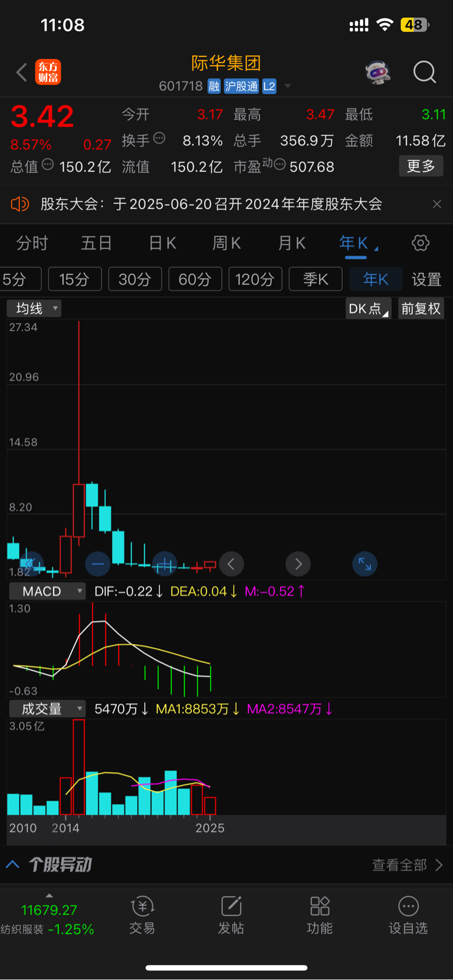This screenshot has width=453, height=980.
Task: Move chart left with left arrow
Action: pos(231,564)
